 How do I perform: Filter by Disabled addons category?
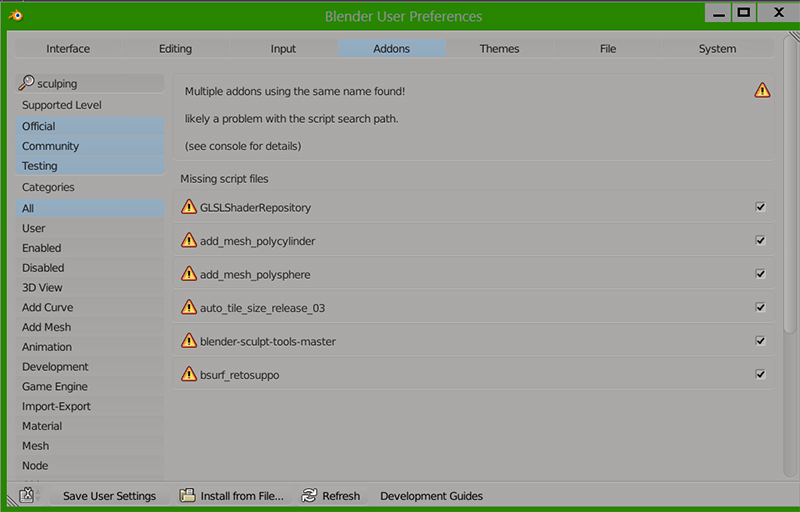pos(90,268)
